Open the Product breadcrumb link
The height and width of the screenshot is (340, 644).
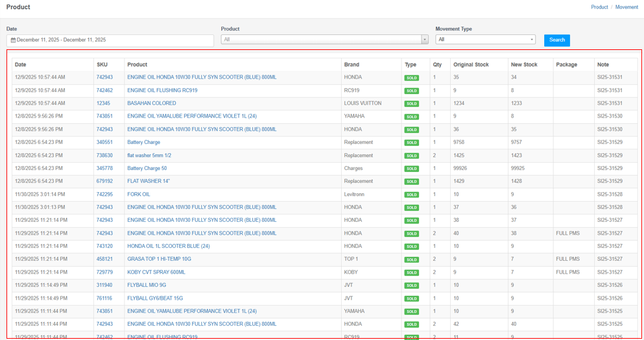point(599,7)
